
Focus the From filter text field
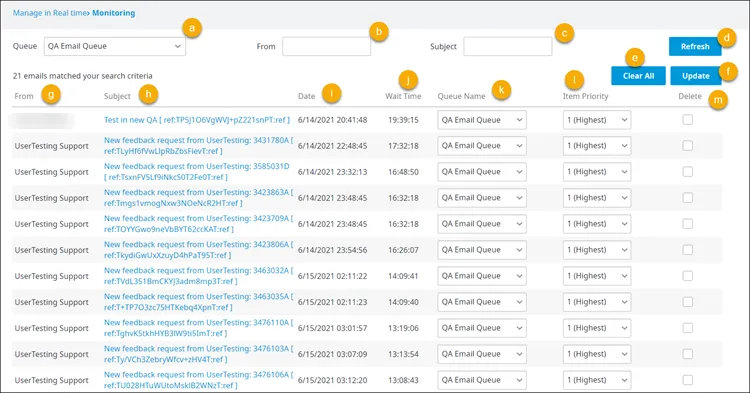click(x=326, y=46)
